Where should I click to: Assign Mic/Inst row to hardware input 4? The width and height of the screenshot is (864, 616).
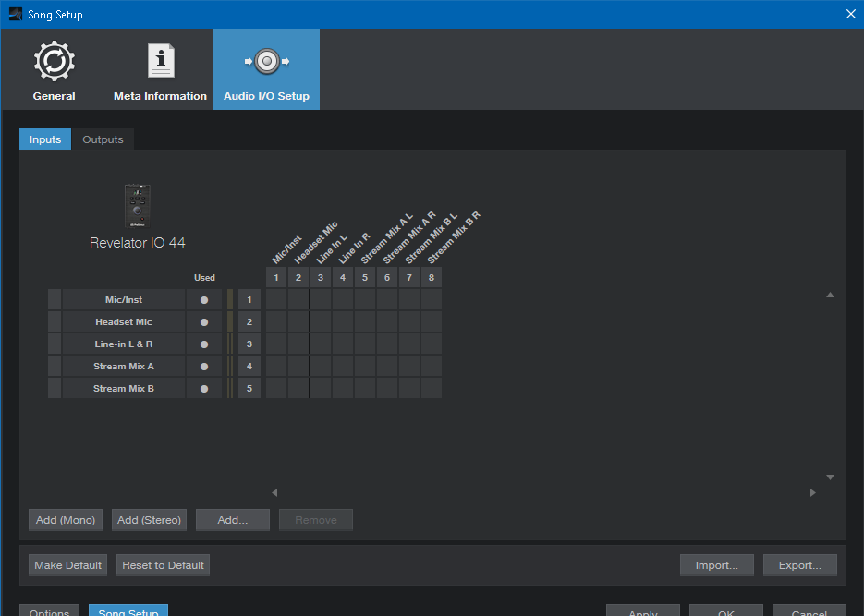tap(343, 299)
